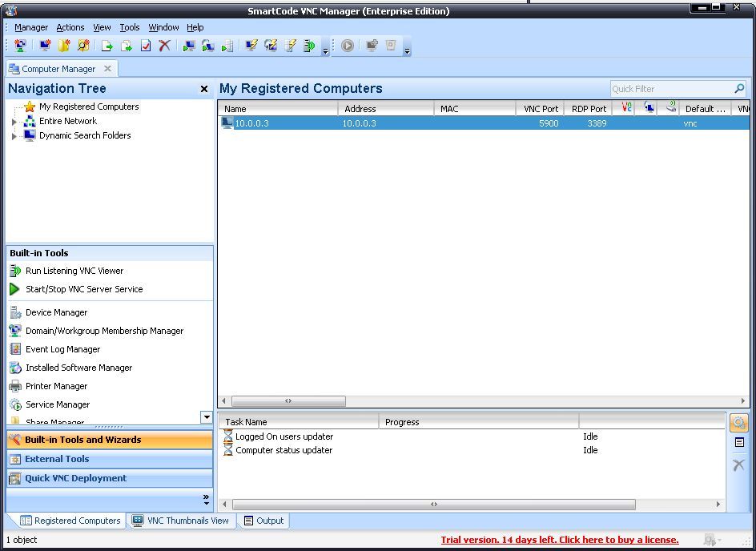Open the Window menu
Viewport: 756px width, 551px height.
(163, 27)
